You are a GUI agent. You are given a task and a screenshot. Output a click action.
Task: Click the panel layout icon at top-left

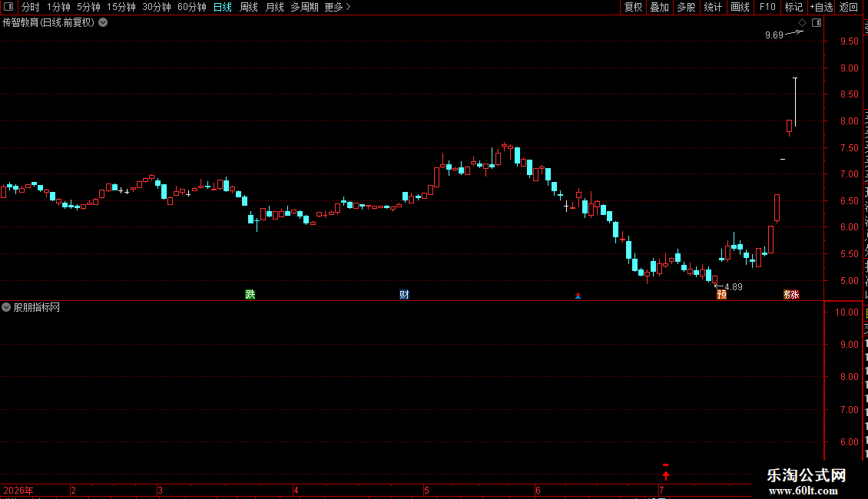[8, 7]
